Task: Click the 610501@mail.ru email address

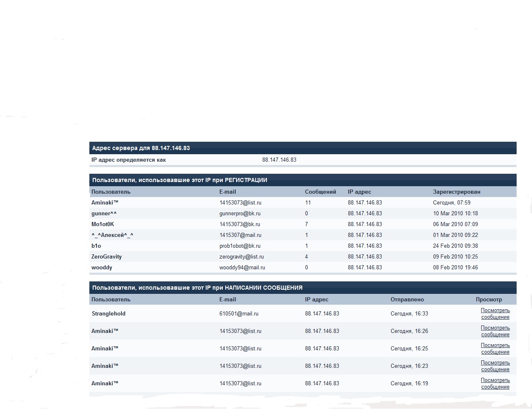Action: tap(239, 314)
